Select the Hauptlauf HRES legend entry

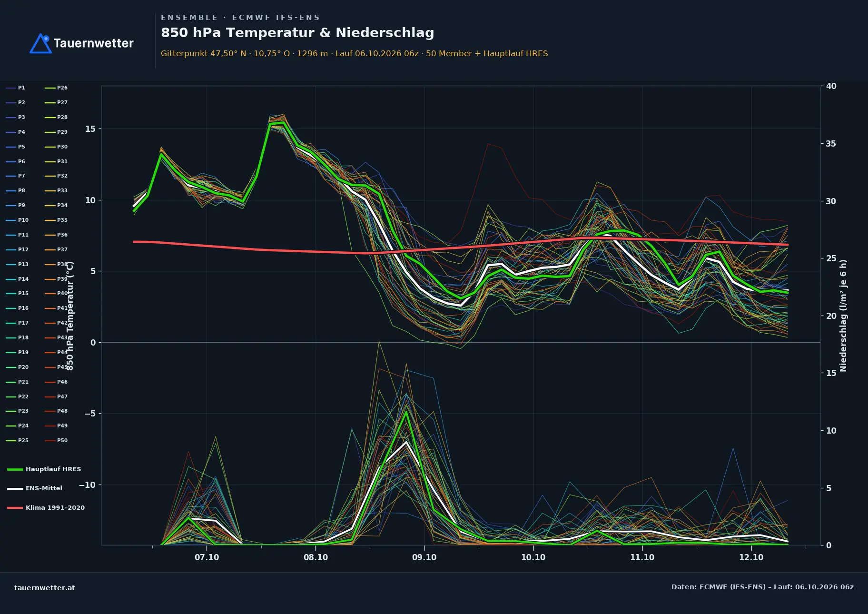(44, 469)
